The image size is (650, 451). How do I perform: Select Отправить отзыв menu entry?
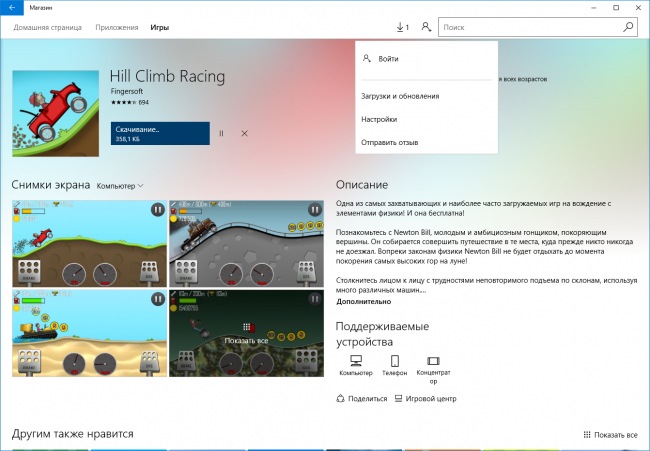pyautogui.click(x=427, y=142)
